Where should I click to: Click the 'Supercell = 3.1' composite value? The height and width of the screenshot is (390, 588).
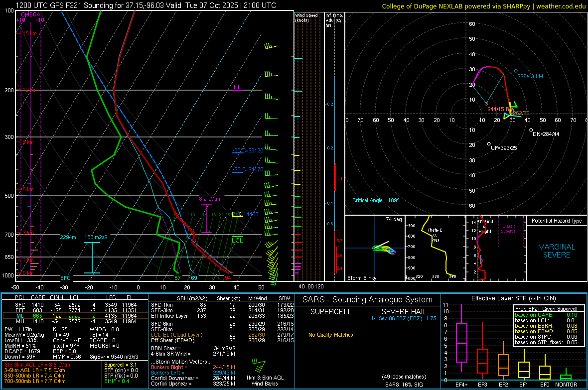pos(121,365)
